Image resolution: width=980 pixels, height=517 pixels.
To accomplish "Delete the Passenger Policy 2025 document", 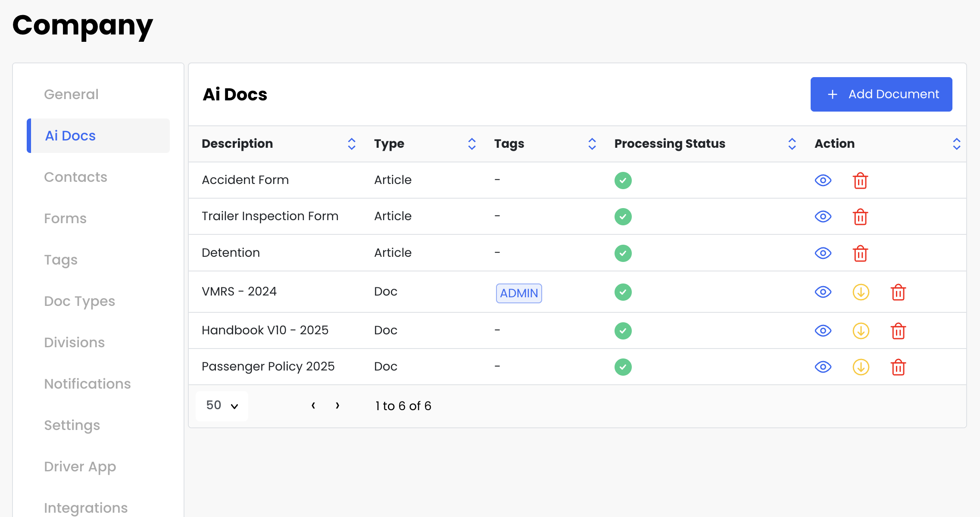I will point(898,368).
